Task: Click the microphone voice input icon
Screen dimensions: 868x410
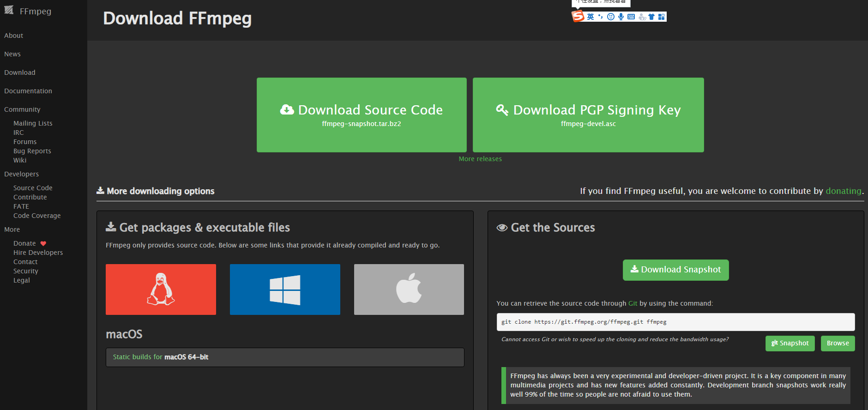Action: coord(621,17)
